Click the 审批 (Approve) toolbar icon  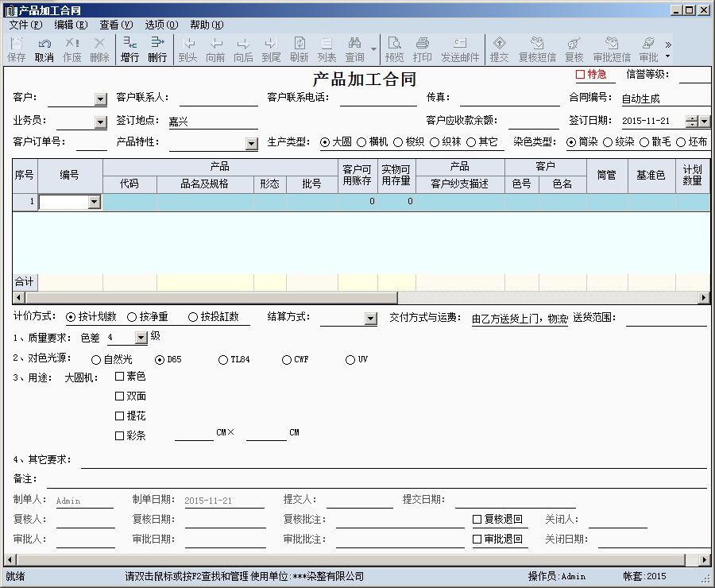648,49
